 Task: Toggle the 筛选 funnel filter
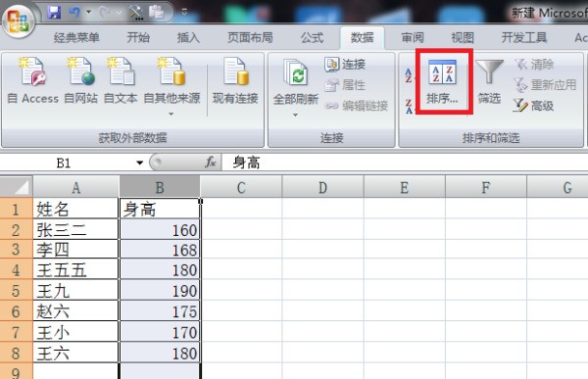[x=489, y=81]
